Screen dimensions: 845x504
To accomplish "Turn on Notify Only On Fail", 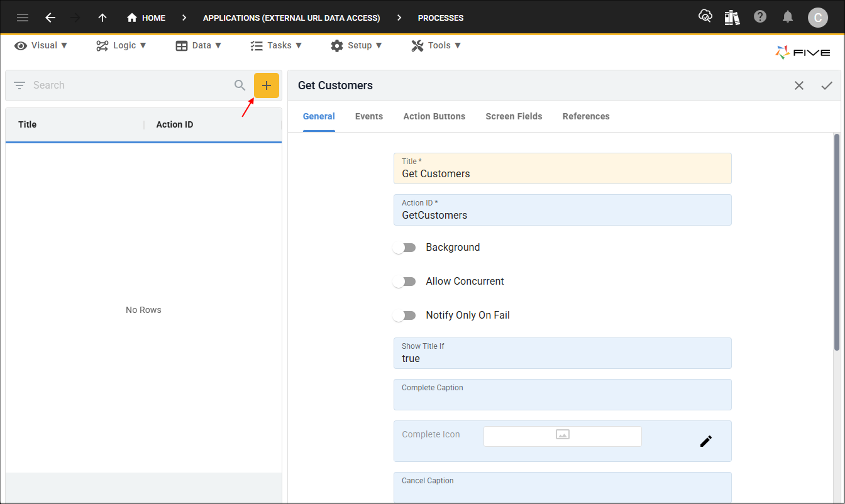I will click(x=404, y=315).
